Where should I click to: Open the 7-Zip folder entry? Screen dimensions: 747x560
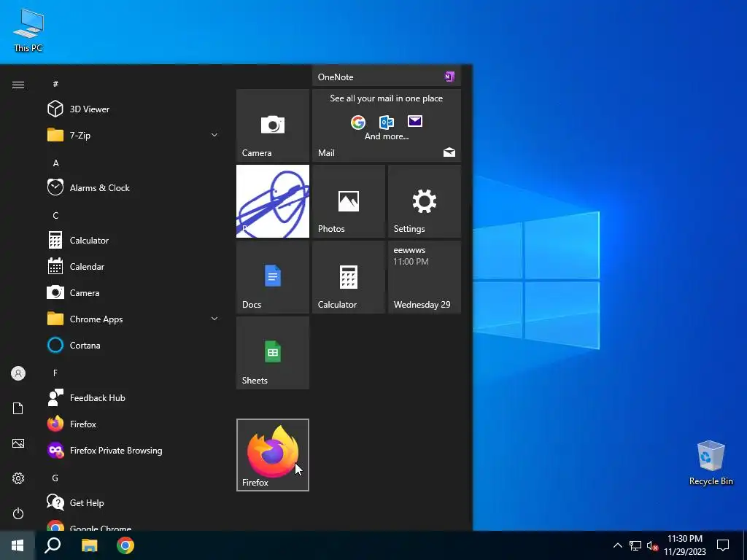pos(133,135)
